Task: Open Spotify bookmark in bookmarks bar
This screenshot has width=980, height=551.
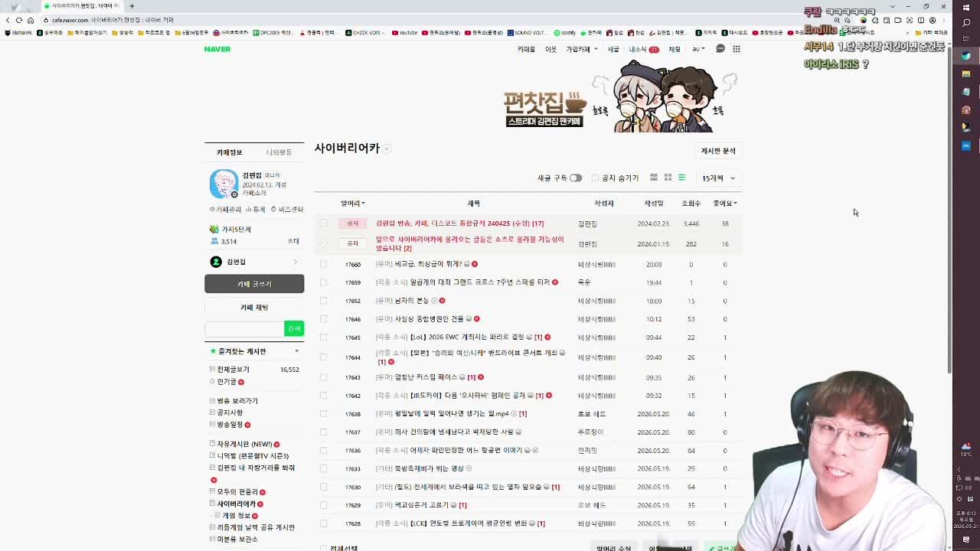Action: 564,33
